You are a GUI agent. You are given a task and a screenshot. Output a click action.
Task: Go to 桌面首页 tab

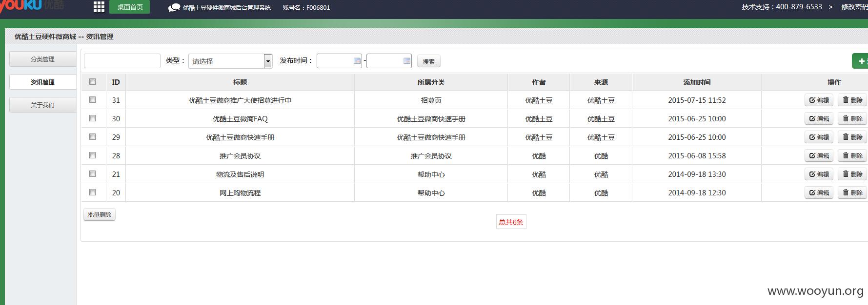(x=130, y=7)
